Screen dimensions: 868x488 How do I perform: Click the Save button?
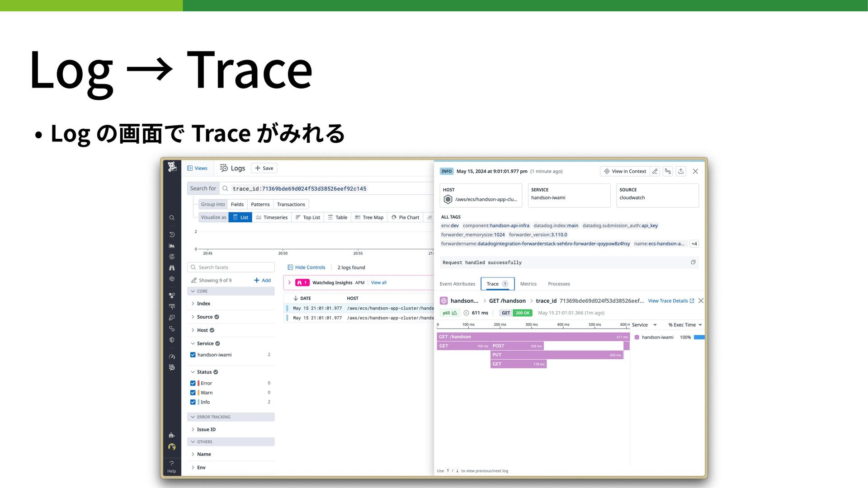[264, 168]
